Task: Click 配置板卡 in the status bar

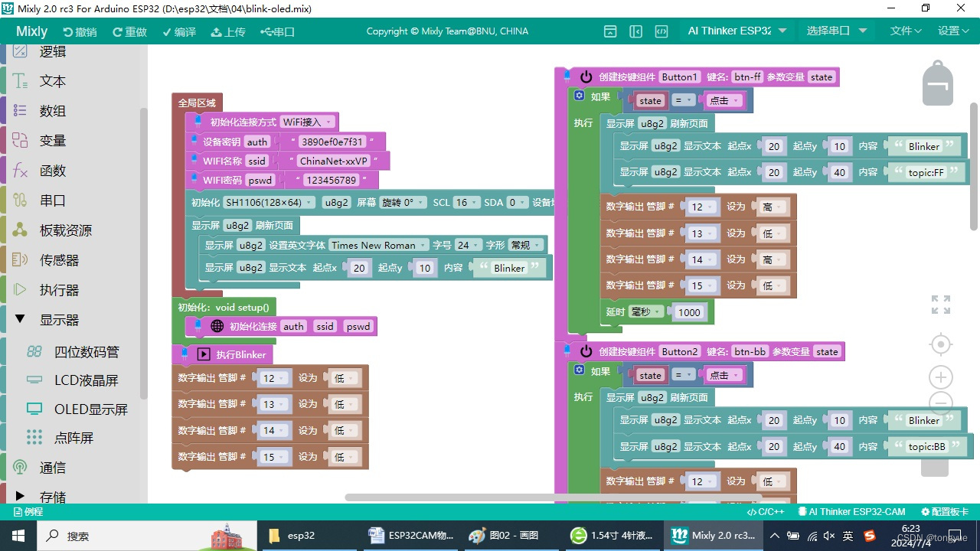Action: pos(945,512)
